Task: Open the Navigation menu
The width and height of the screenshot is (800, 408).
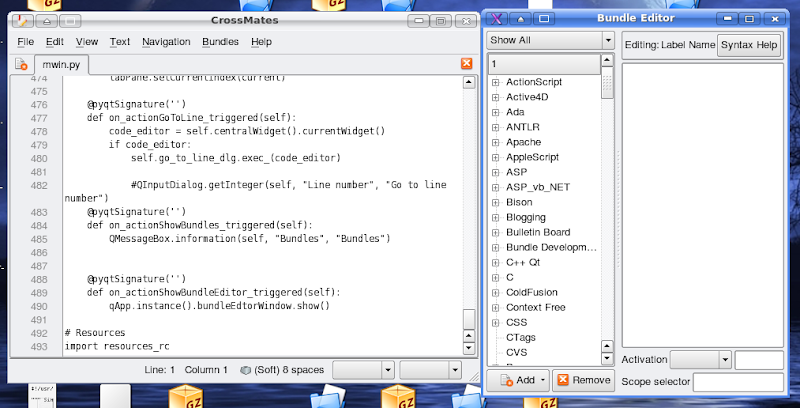Action: (166, 42)
